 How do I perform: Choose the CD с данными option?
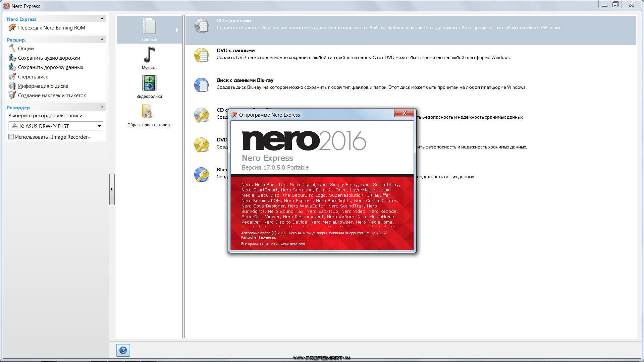pyautogui.click(x=411, y=30)
